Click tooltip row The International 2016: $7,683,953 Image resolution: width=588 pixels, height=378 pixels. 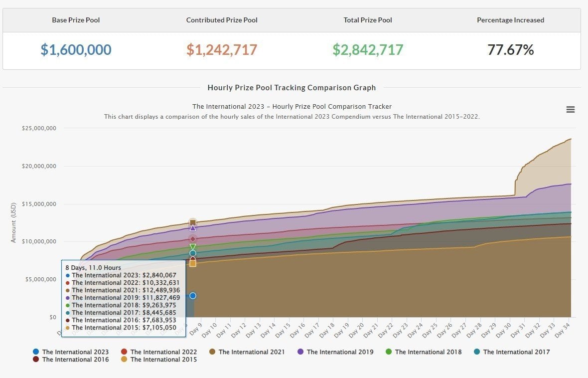121,320
